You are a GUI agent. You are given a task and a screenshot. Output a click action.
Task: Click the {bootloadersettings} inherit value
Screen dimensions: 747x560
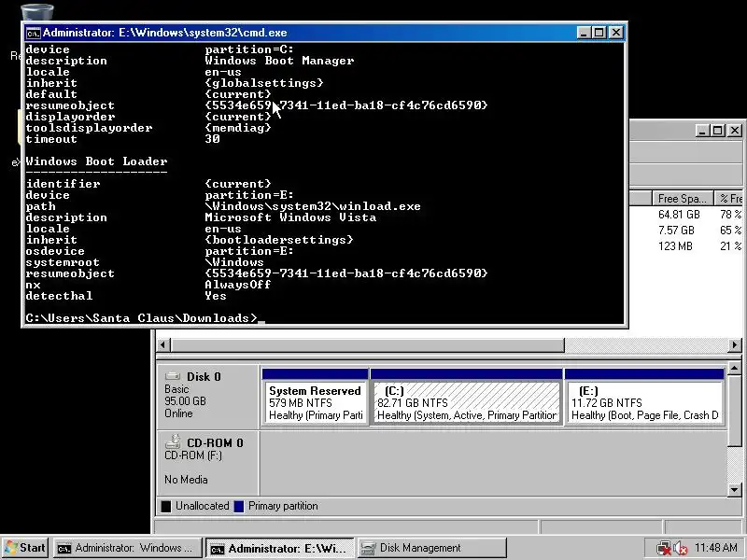(x=279, y=240)
